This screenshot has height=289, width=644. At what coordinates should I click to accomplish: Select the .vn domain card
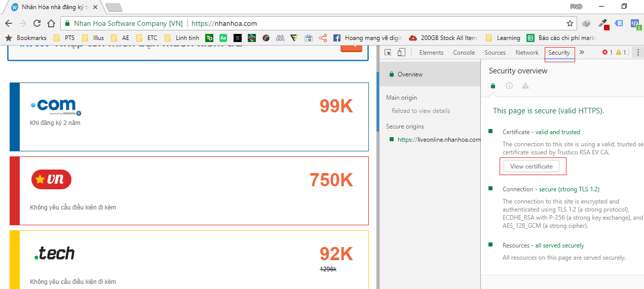(189, 190)
